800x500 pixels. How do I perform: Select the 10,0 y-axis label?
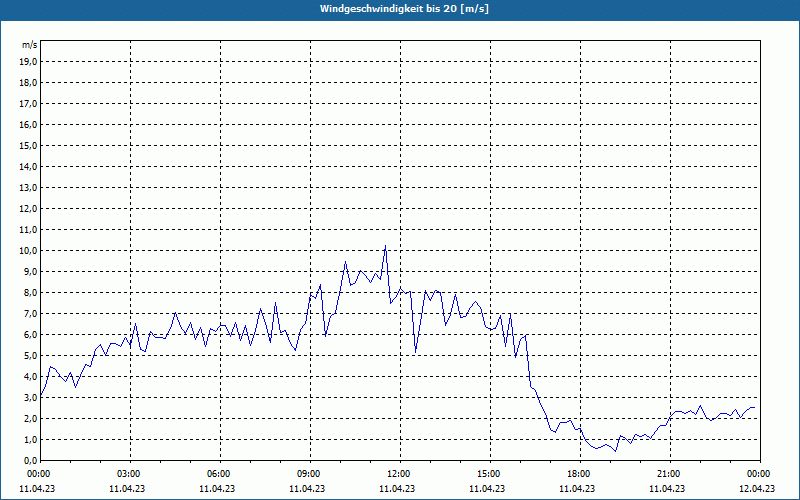[x=28, y=251]
